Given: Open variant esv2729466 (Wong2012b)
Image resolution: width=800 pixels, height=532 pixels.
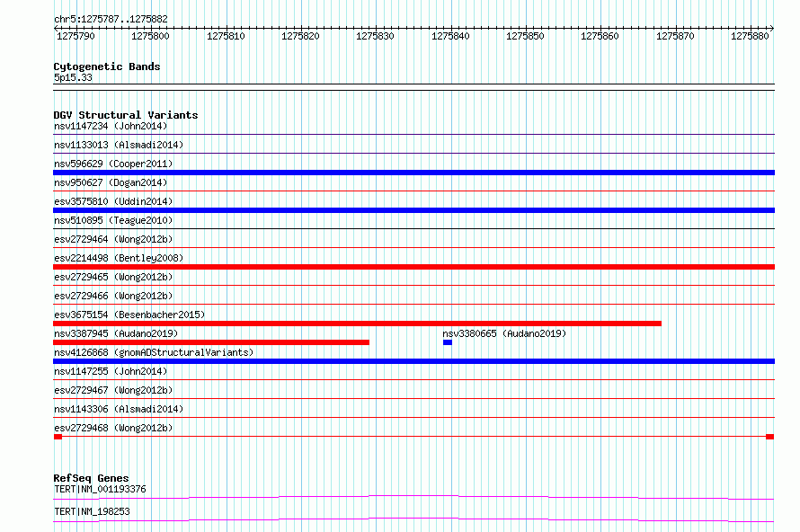Looking at the screenshot, I should 113,296.
